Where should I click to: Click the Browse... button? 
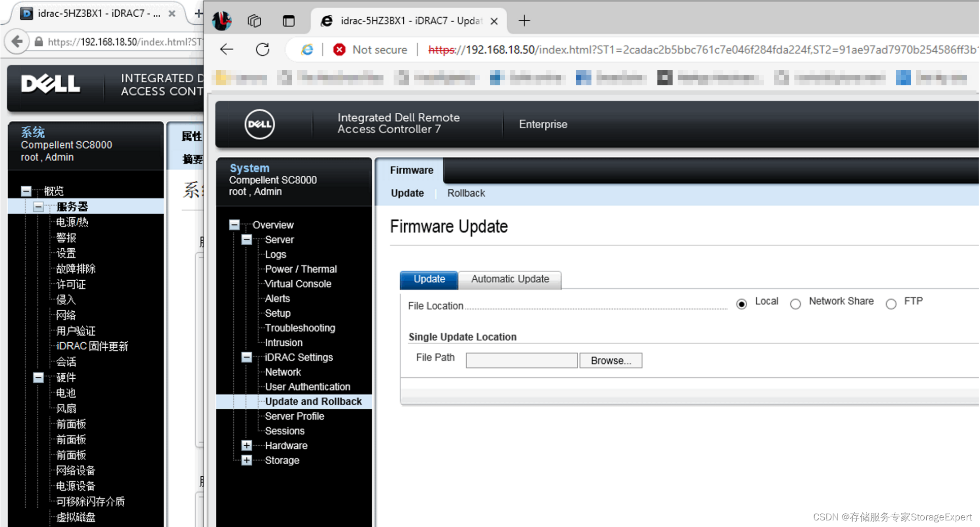coord(611,360)
